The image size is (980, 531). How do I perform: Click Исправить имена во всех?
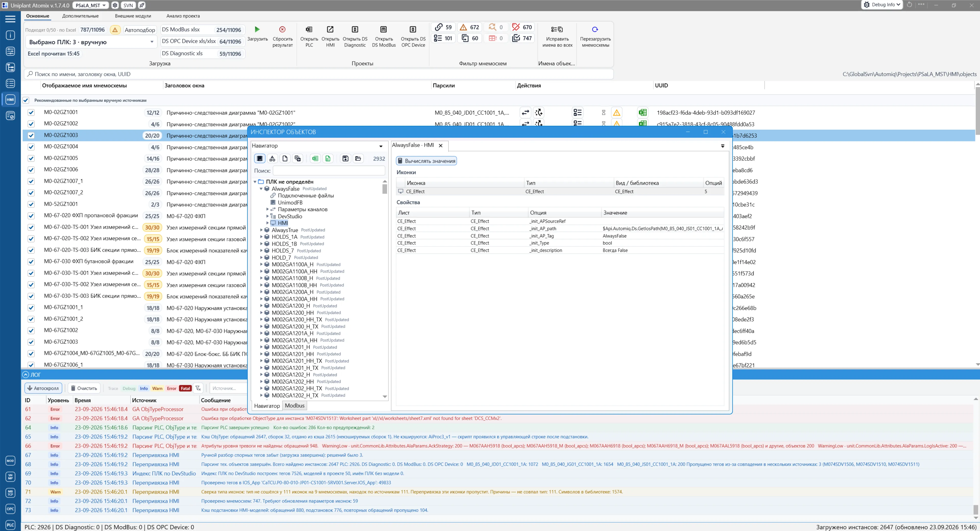557,36
